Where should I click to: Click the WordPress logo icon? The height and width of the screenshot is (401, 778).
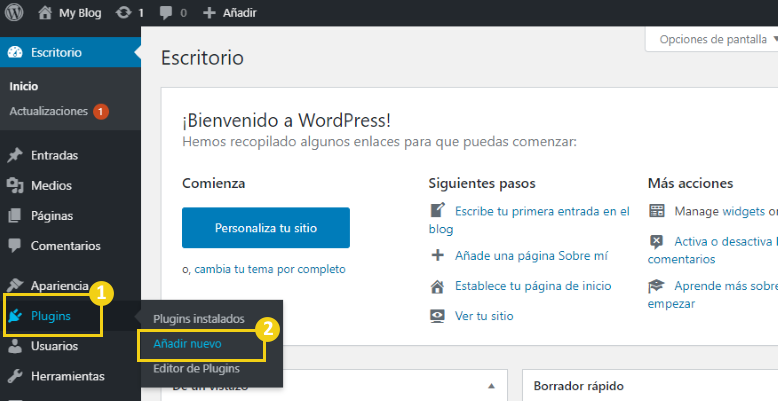click(x=14, y=12)
